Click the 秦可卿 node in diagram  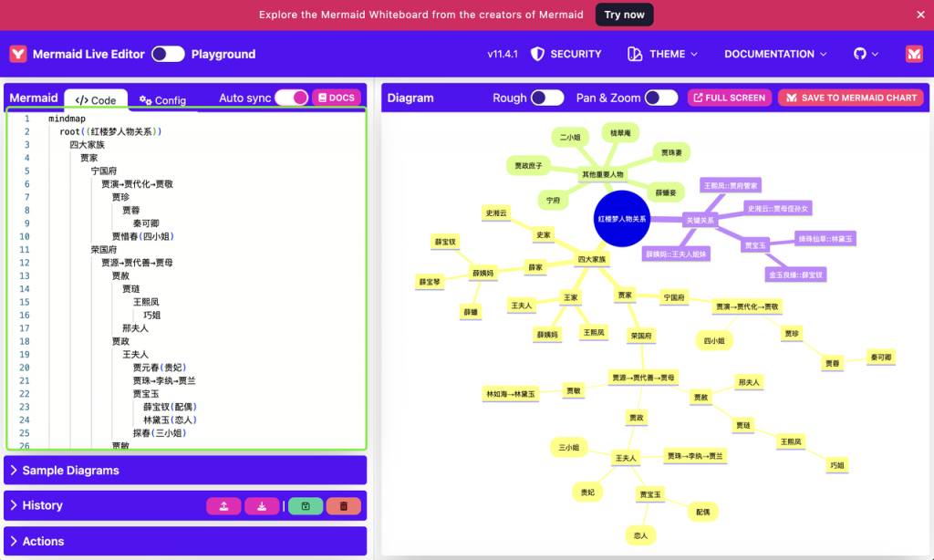(x=881, y=358)
